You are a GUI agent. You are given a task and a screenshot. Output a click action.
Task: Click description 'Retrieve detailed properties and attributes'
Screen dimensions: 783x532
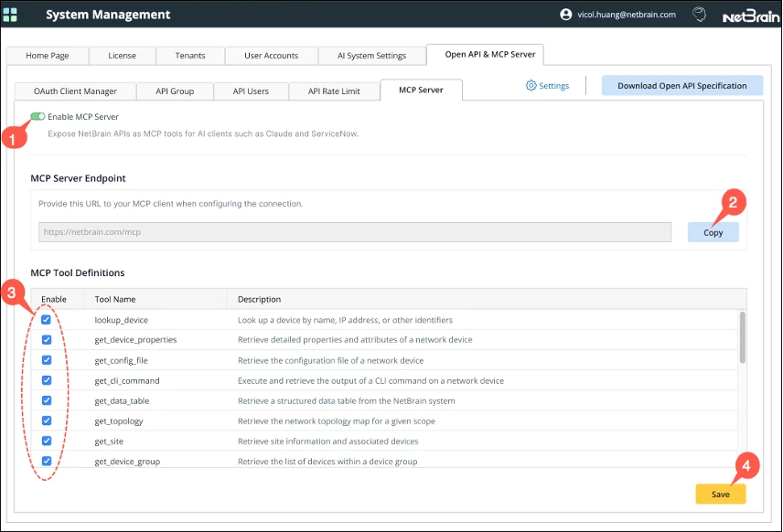tap(355, 340)
